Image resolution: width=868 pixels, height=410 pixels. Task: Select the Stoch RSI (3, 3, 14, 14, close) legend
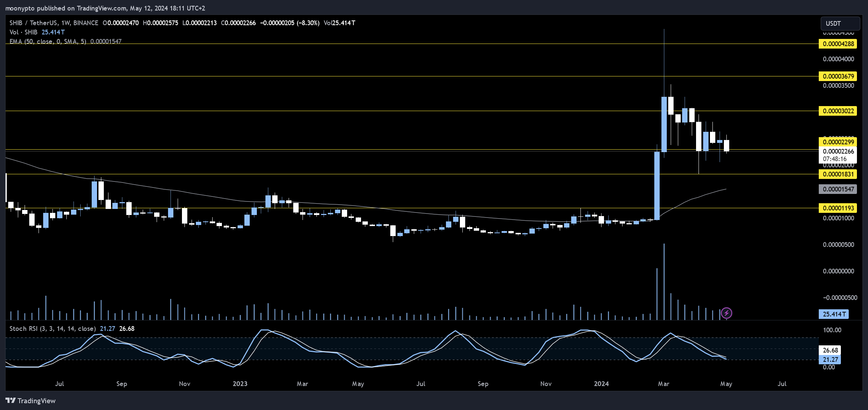click(x=52, y=329)
